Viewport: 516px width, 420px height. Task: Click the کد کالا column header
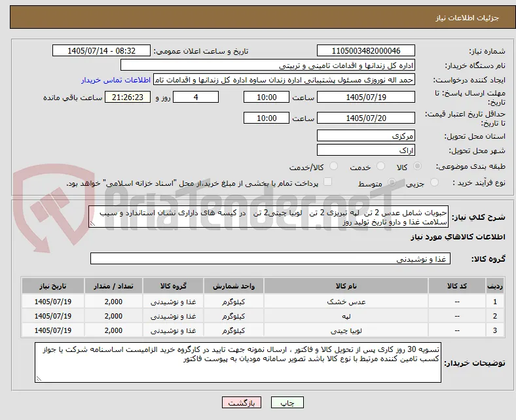coord(457,286)
